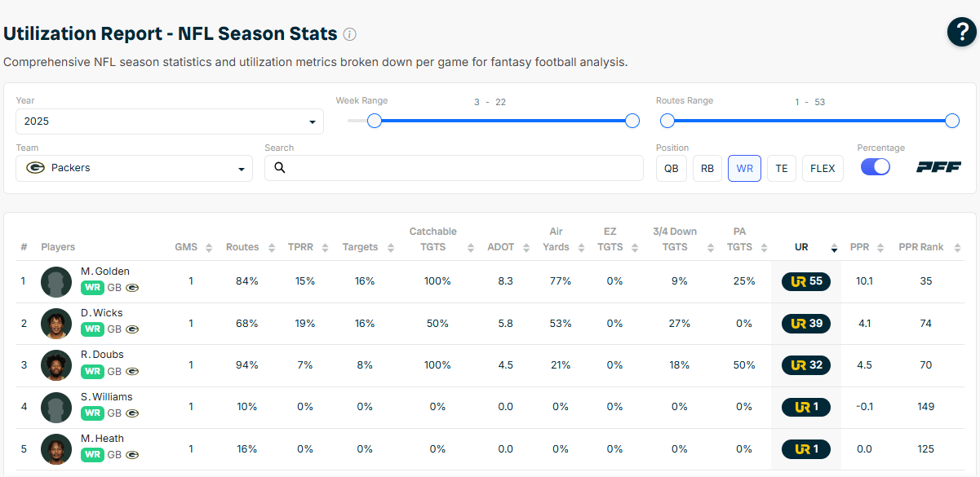The height and width of the screenshot is (477, 980).
Task: Open the R. Doubs player link
Action: (x=102, y=355)
